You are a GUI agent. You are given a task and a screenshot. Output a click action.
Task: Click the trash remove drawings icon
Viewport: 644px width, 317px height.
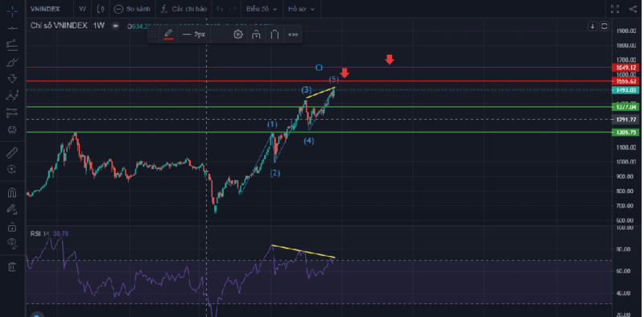(x=12, y=266)
